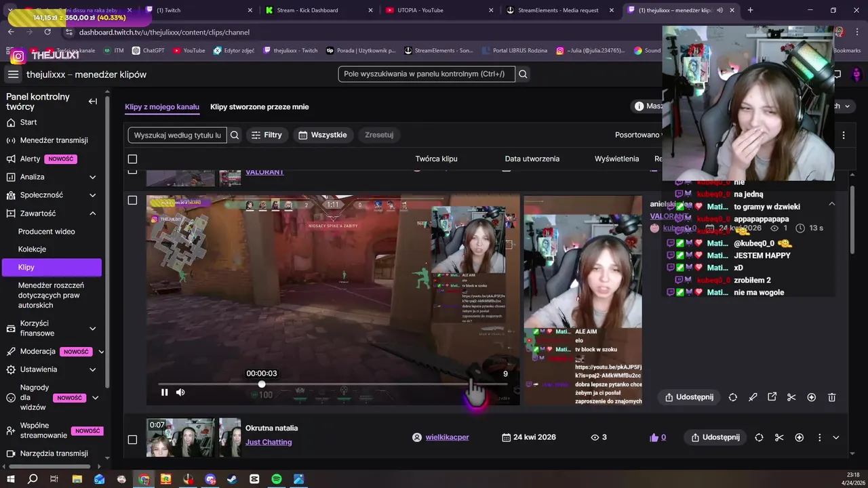Click the dashboard search field (Ctrl+/)
The width and height of the screenshot is (868, 488).
(427, 74)
